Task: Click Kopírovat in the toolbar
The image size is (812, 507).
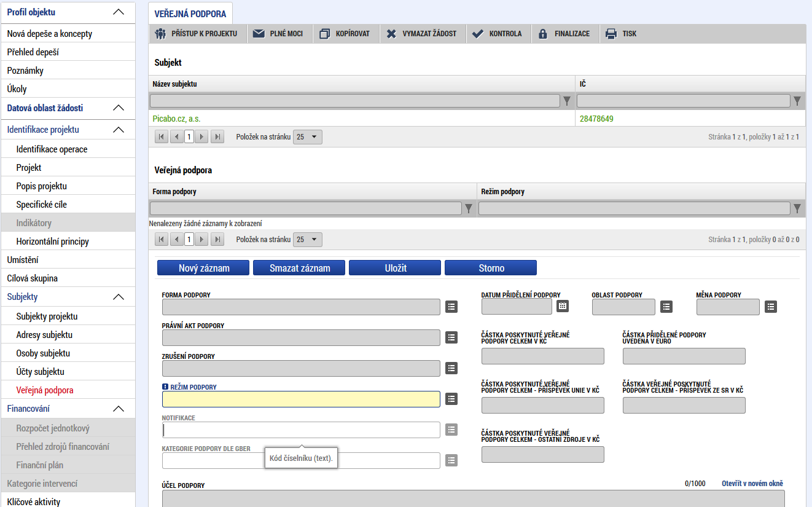Action: [x=345, y=34]
